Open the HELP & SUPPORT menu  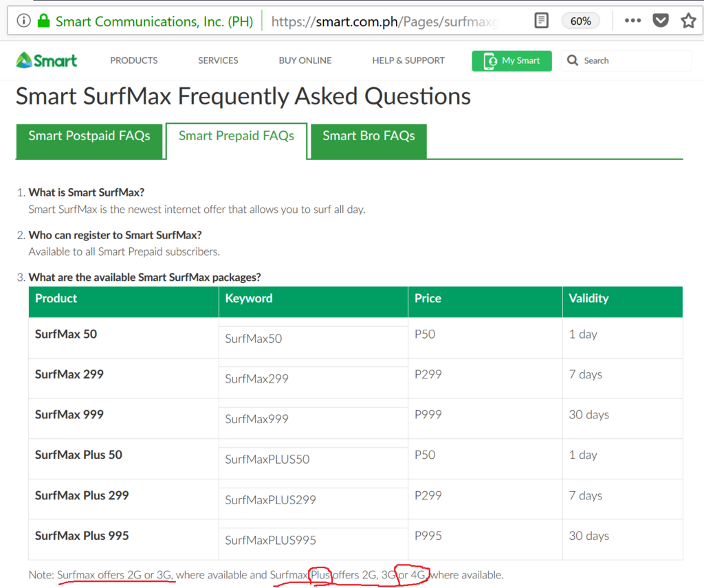tap(408, 60)
